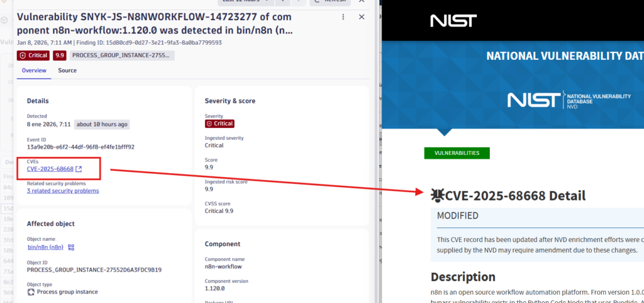This screenshot has height=303, width=644.
Task: Click the Critical severity badge under Severity
Action: tap(219, 124)
